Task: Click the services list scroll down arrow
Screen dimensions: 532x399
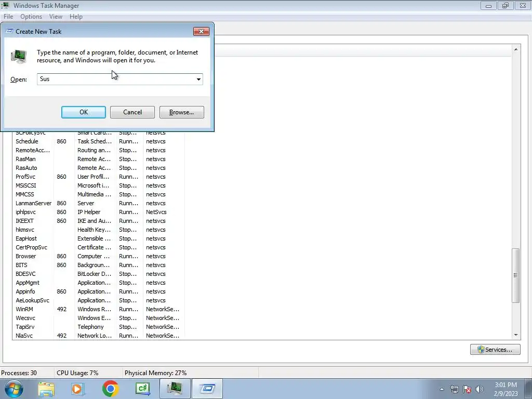Action: coord(516,335)
